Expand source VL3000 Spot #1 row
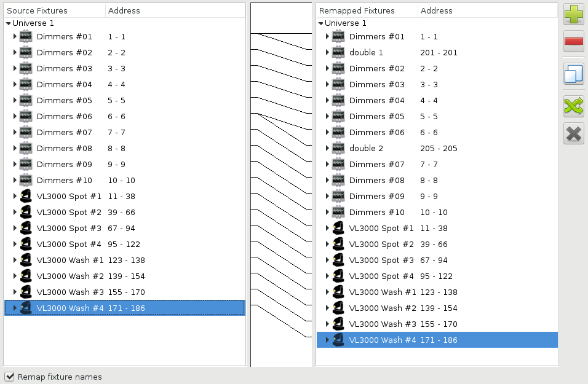Viewport: 588px width, 384px height. pos(15,196)
